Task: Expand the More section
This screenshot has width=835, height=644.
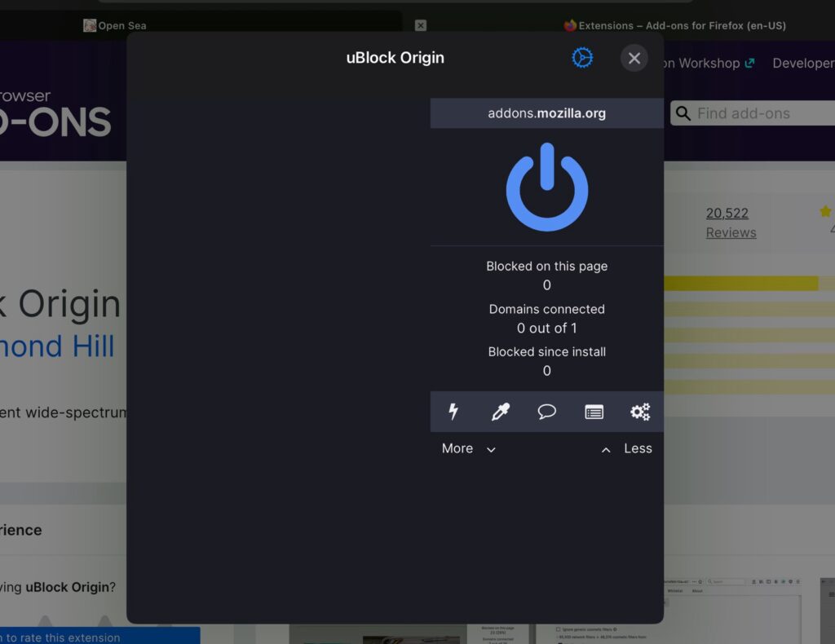Action: (x=469, y=448)
